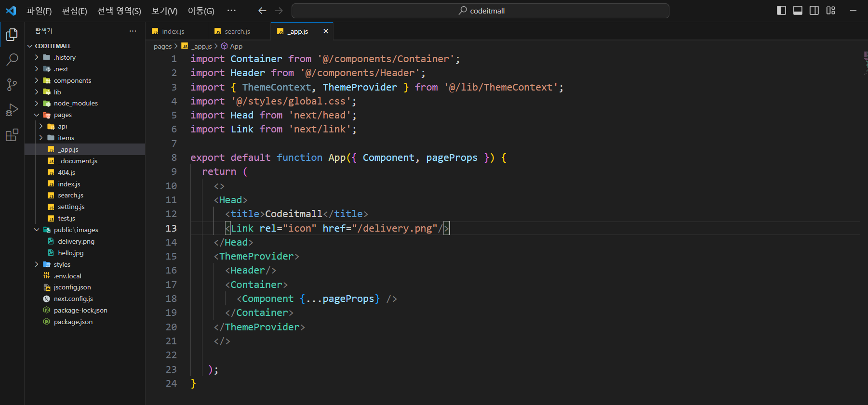Switch to the search.js tab
Viewport: 868px width, 405px height.
[240, 31]
